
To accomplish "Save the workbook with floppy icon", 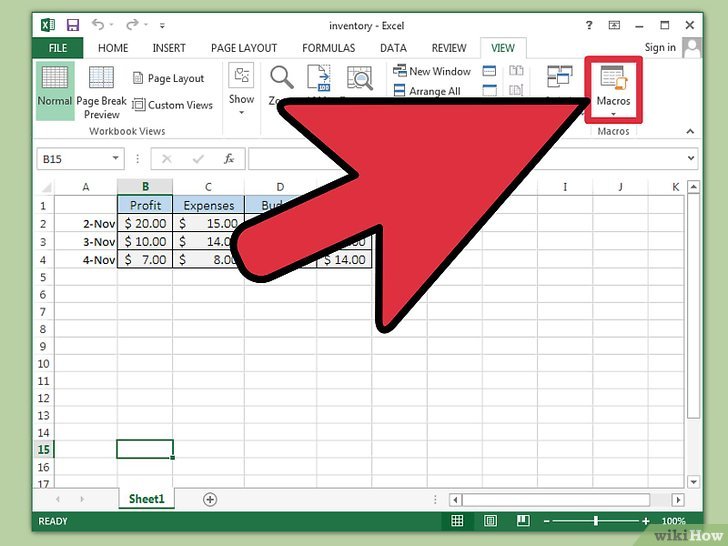I will point(73,25).
